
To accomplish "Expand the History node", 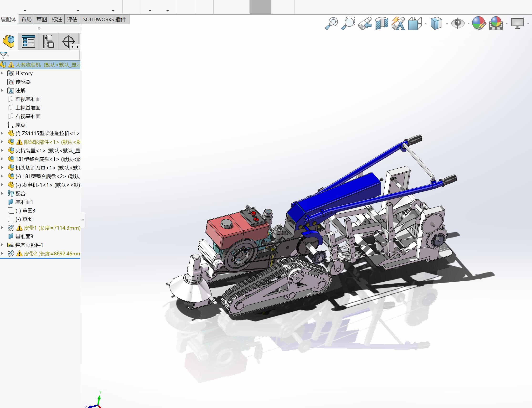I will (2, 73).
